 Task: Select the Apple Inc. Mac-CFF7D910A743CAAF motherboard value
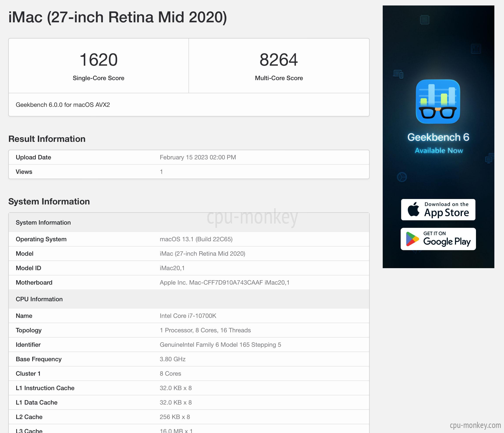coord(224,282)
